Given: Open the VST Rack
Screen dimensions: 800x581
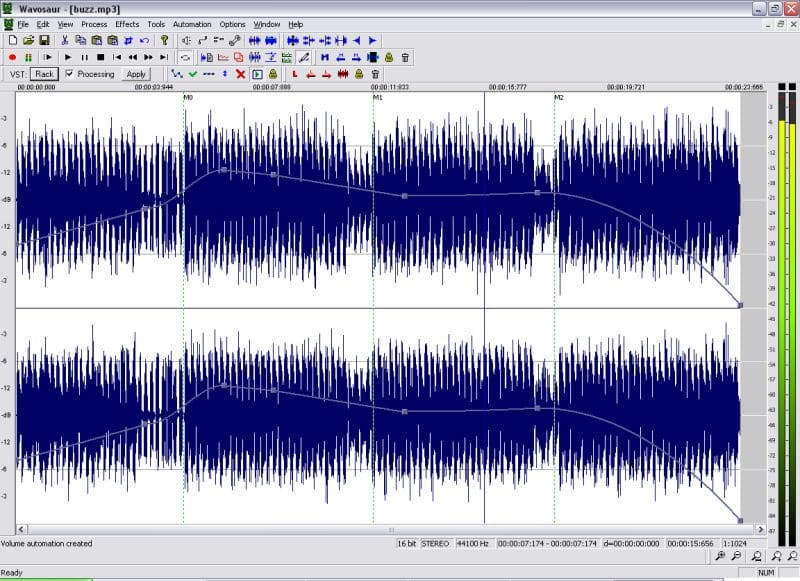Looking at the screenshot, I should click(44, 74).
